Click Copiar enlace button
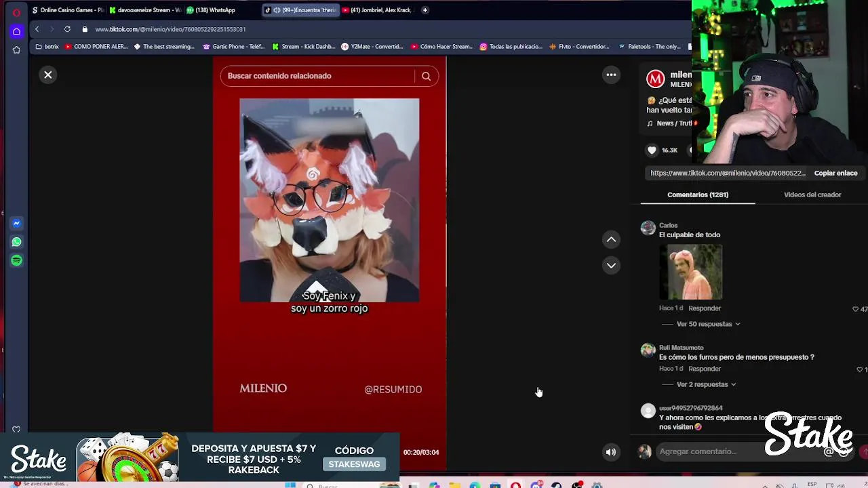This screenshot has height=488, width=868. (x=835, y=173)
